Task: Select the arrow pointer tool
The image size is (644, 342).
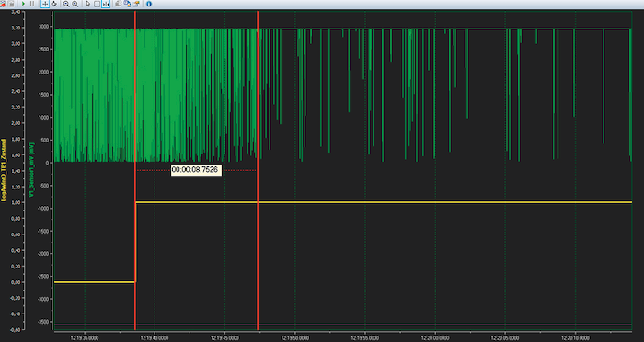Action: coord(88,4)
